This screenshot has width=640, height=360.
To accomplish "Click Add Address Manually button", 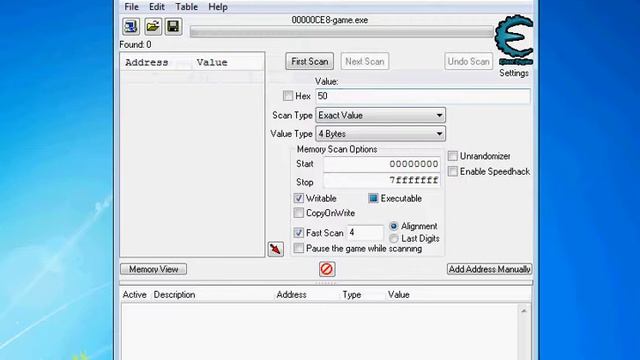I will coord(489,269).
